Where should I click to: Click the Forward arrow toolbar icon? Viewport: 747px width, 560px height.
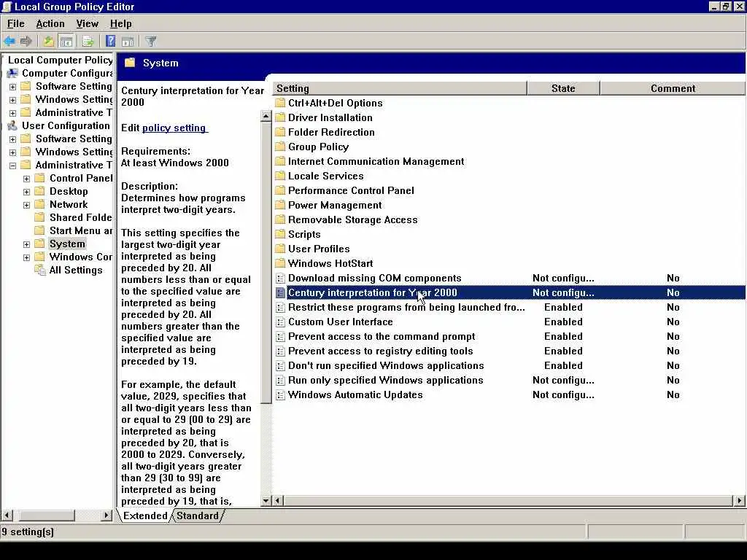[26, 42]
